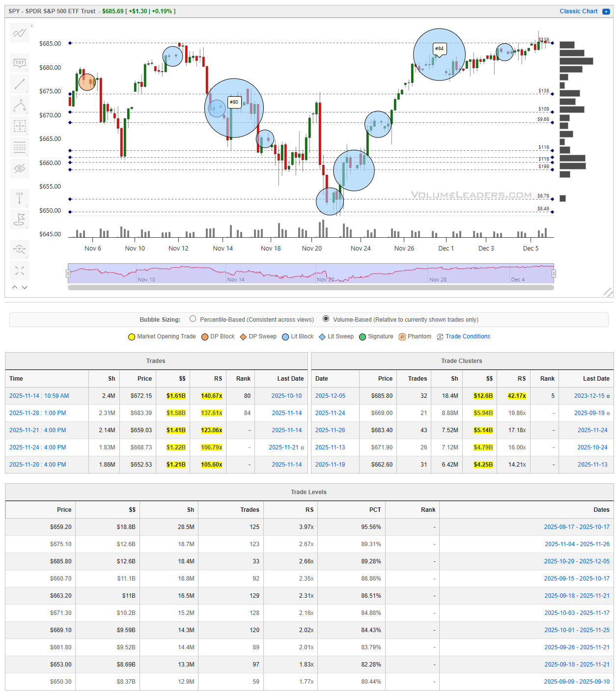Click the up chevron below the toolbar
The width and height of the screenshot is (616, 695).
point(15,287)
